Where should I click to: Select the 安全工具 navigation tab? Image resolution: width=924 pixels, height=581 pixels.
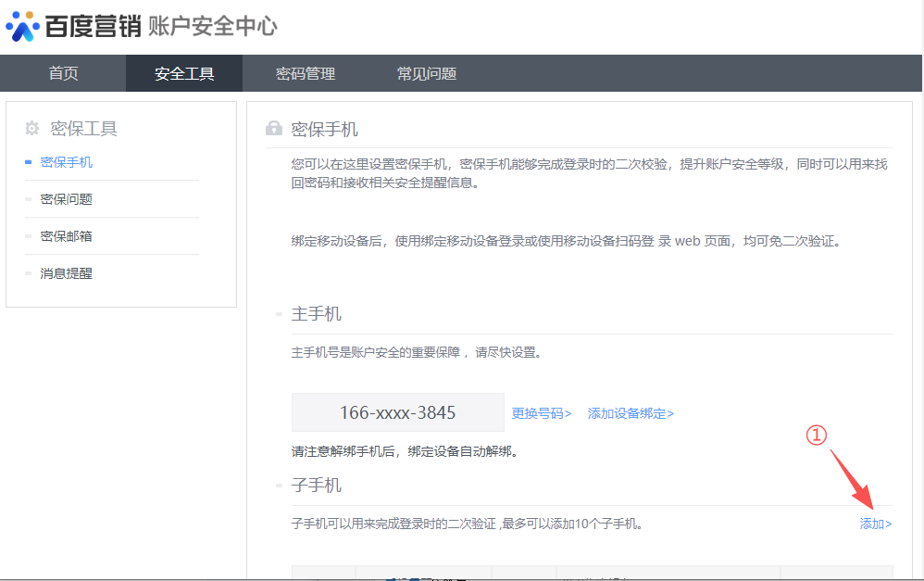[x=184, y=74]
